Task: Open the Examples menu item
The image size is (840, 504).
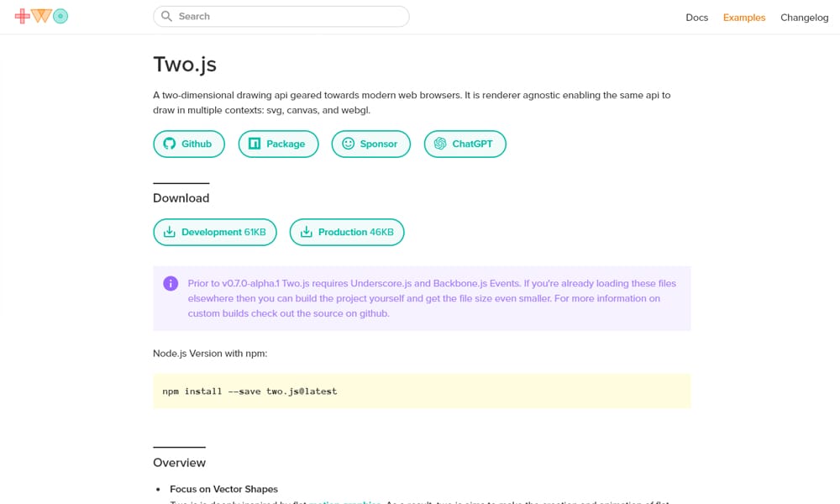Action: click(744, 18)
